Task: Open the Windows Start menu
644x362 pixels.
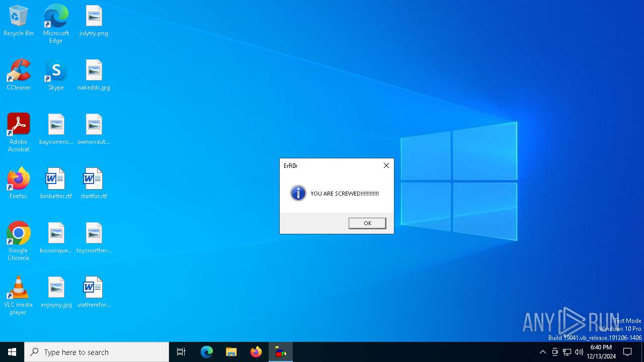Action: point(12,352)
